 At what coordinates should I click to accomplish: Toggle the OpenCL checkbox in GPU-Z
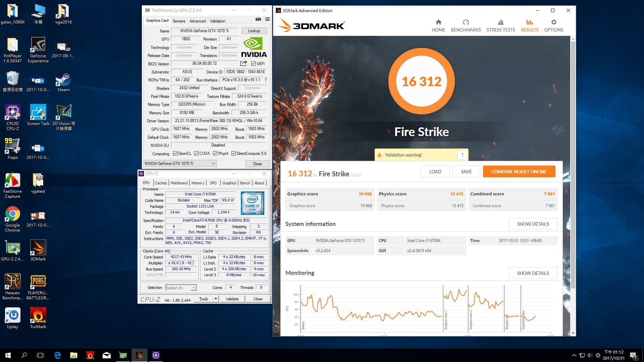click(175, 154)
